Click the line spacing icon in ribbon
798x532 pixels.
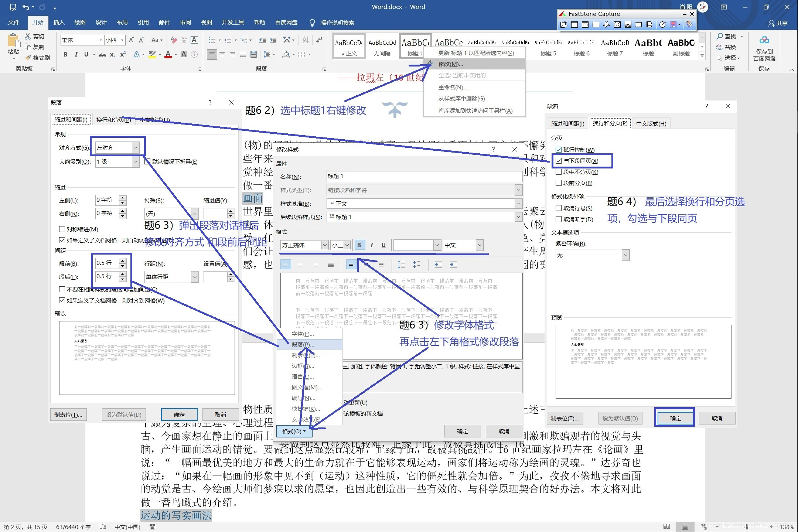pyautogui.click(x=267, y=54)
